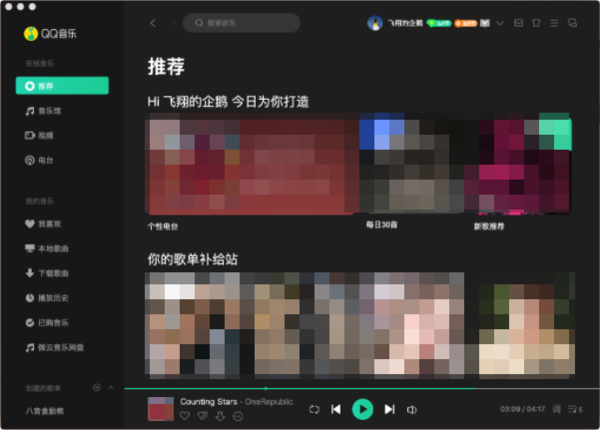Click the music search field
Viewport: 600px width, 430px height.
[241, 23]
